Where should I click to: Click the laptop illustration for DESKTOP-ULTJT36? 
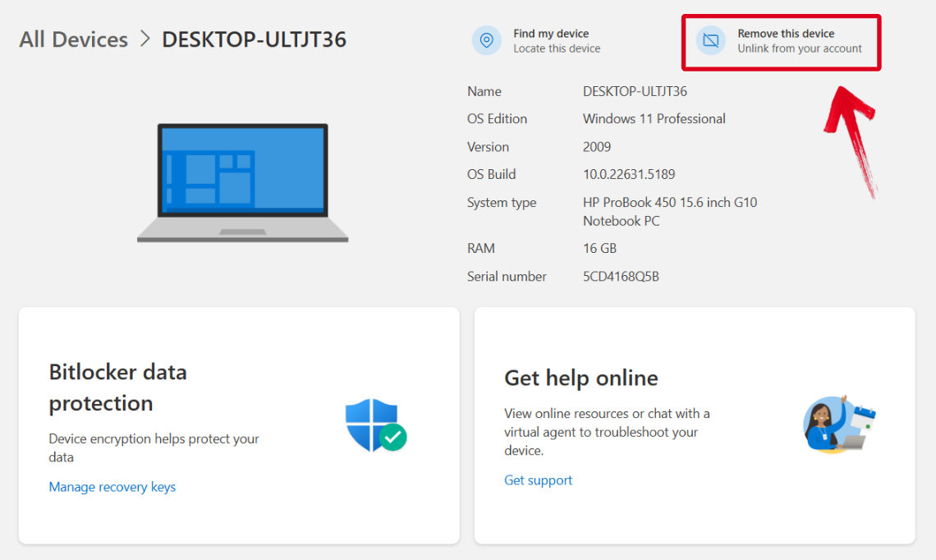pyautogui.click(x=241, y=182)
